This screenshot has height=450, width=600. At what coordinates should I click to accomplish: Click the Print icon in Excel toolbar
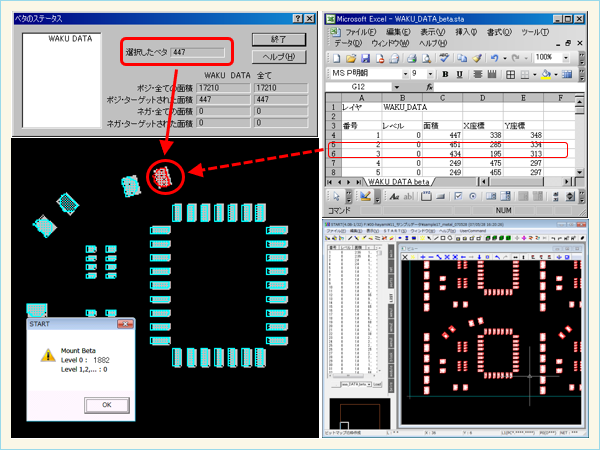point(413,58)
